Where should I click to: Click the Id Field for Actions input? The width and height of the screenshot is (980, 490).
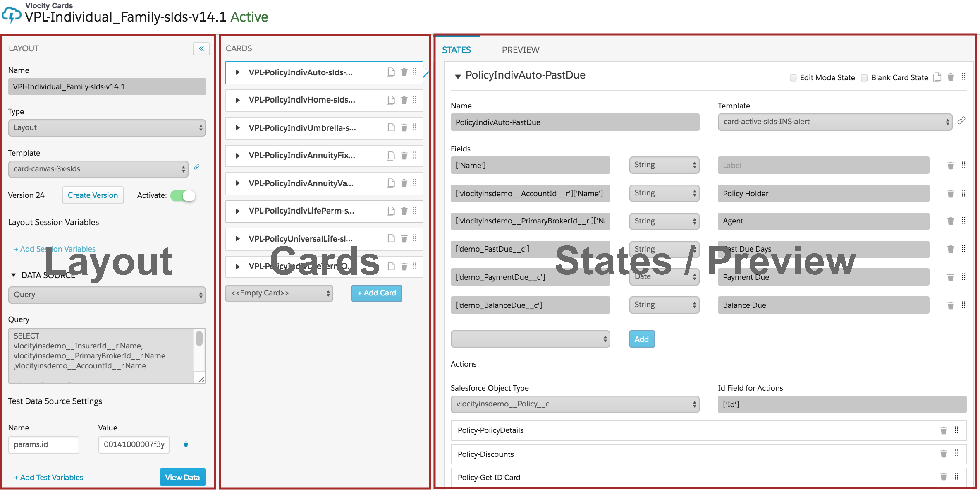842,404
